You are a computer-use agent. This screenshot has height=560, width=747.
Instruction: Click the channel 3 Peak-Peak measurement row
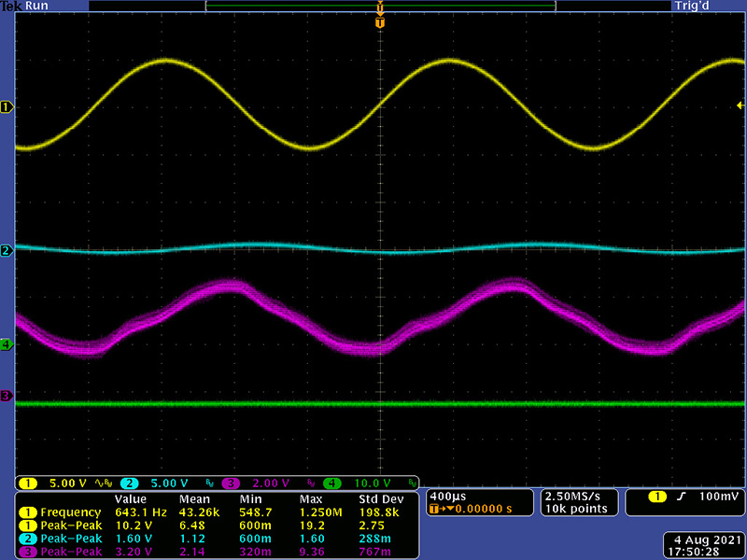coord(217,553)
